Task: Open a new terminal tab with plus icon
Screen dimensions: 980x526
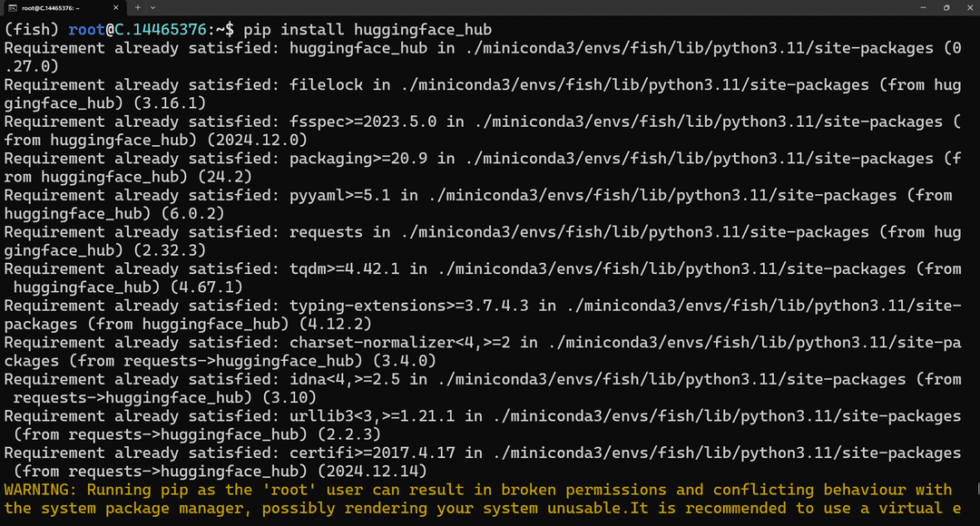Action: pyautogui.click(x=138, y=7)
